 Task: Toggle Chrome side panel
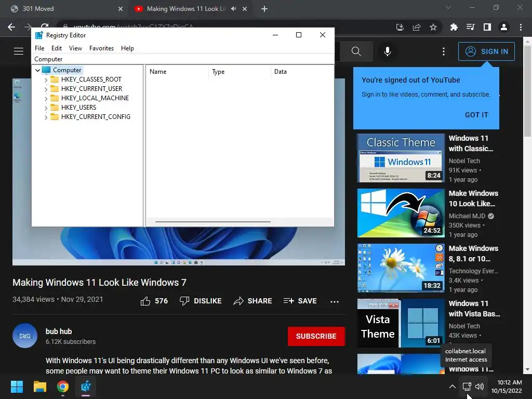pyautogui.click(x=487, y=27)
